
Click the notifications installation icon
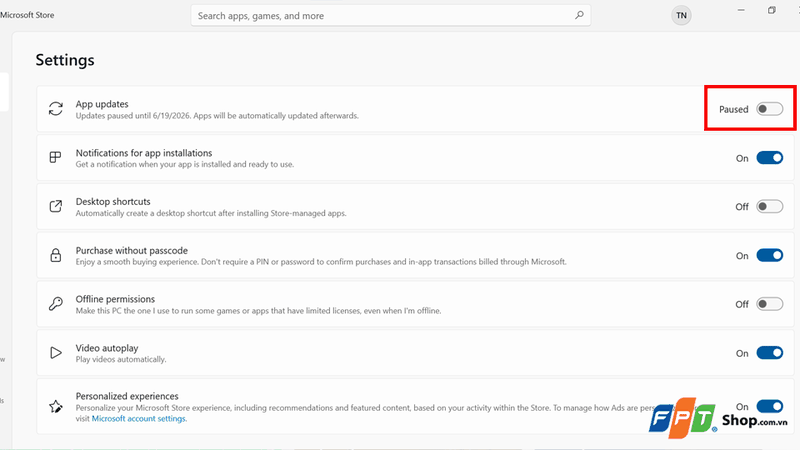(55, 157)
